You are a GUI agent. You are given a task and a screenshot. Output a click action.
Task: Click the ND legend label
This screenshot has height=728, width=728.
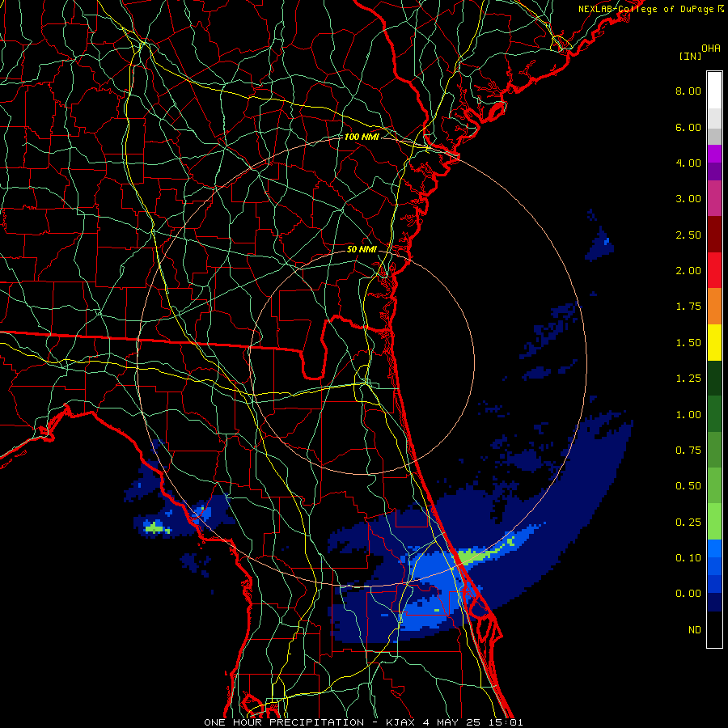(695, 630)
